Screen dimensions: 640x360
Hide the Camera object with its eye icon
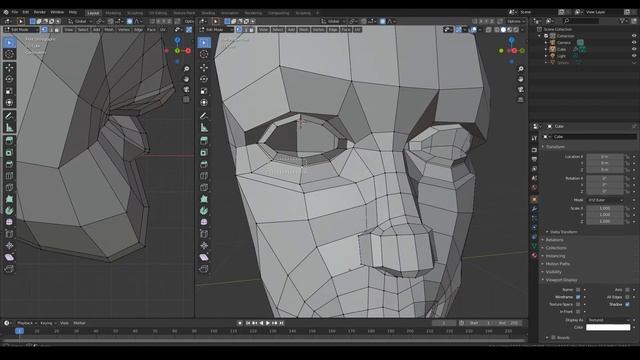[634, 42]
